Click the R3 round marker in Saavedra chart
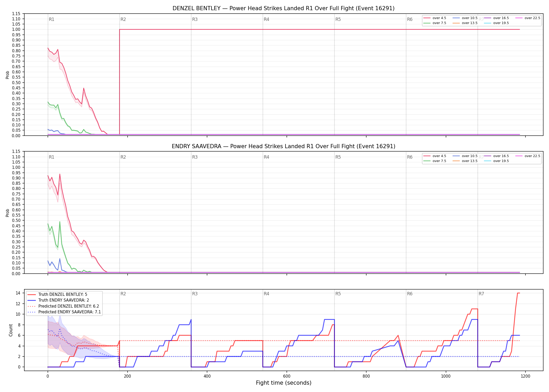549x392 pixels. point(195,157)
